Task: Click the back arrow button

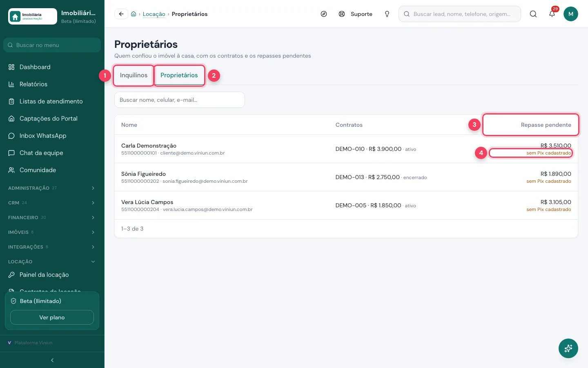Action: pos(121,14)
